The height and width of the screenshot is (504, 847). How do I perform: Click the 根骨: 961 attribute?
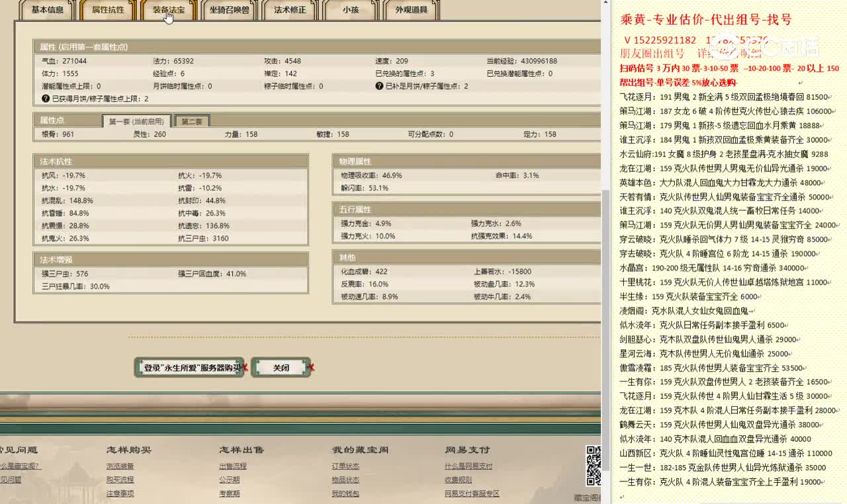pyautogui.click(x=58, y=134)
